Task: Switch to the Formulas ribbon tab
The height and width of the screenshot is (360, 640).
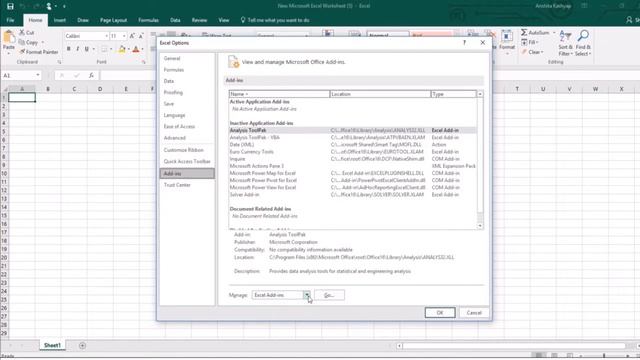Action: point(148,20)
